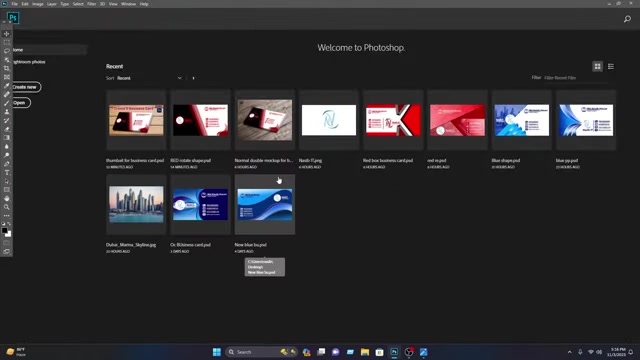Screen dimensions: 640x360
Task: Select the Dodge tool
Action: (x=7, y=155)
